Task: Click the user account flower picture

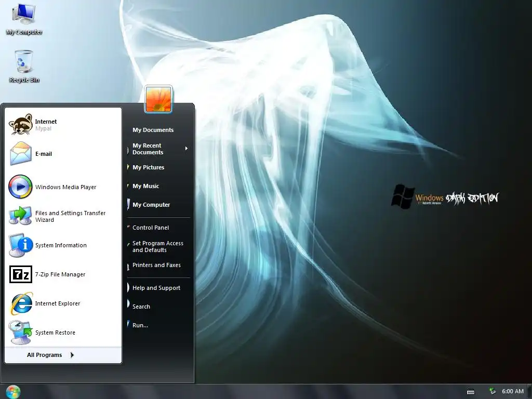Action: coord(158,99)
